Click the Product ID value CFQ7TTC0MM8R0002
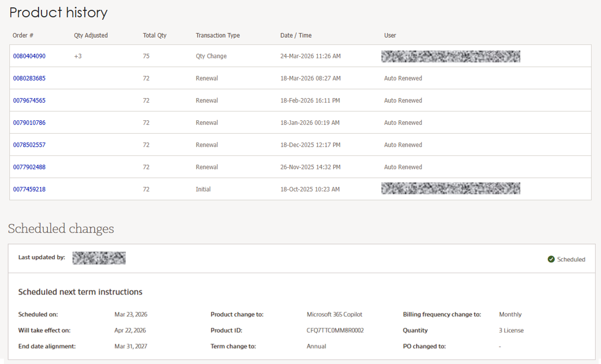This screenshot has height=364, width=601. coord(335,330)
